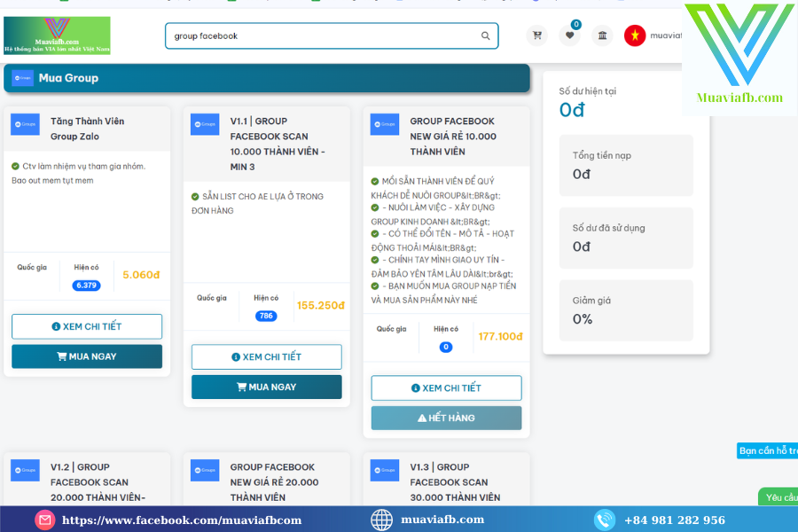Open Group Facebook New Giá Rẻ 10.000 title
798x532 pixels.
tap(453, 137)
